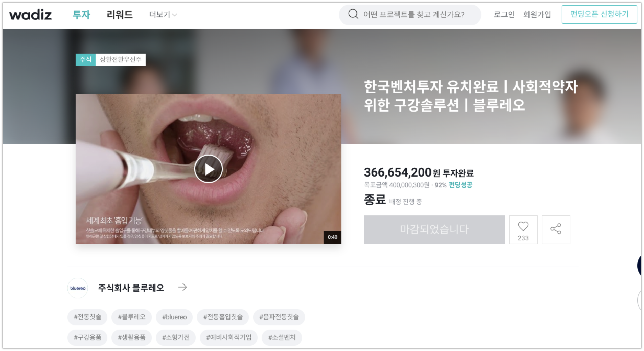Click the 펀딩성공 status text
Screen dimensions: 644x351
point(461,185)
